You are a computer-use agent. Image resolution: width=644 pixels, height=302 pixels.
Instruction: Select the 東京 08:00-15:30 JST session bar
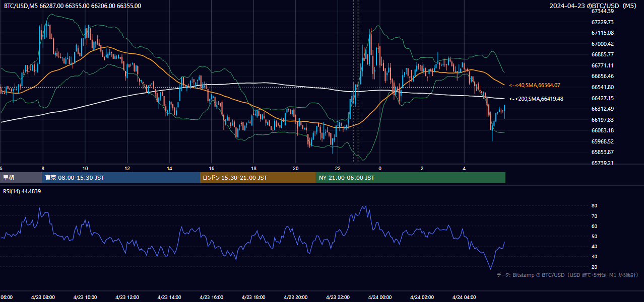click(x=121, y=178)
